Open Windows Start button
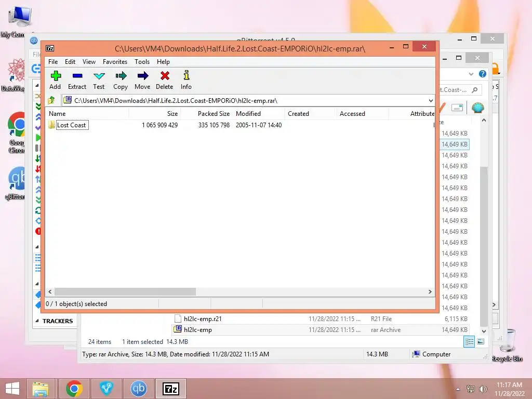This screenshot has width=532, height=399. (x=12, y=389)
